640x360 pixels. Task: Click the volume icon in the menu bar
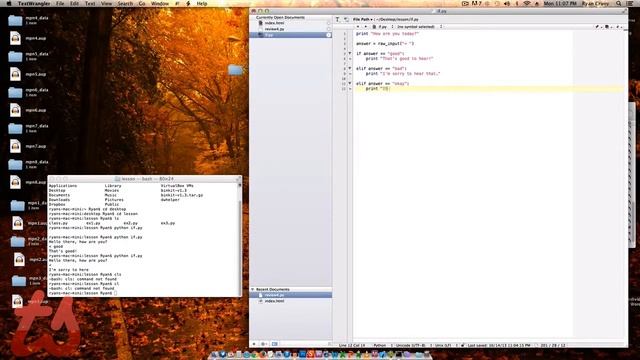click(x=507, y=3)
